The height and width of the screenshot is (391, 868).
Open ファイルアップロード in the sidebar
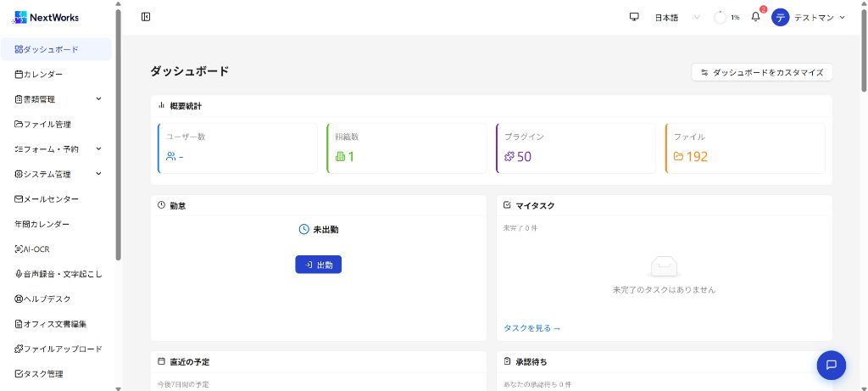[x=56, y=349]
